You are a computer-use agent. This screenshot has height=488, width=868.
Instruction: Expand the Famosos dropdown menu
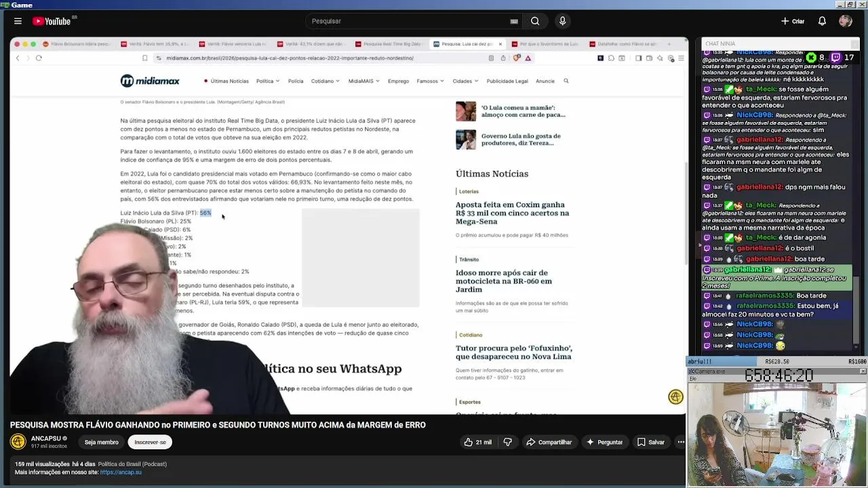[430, 81]
